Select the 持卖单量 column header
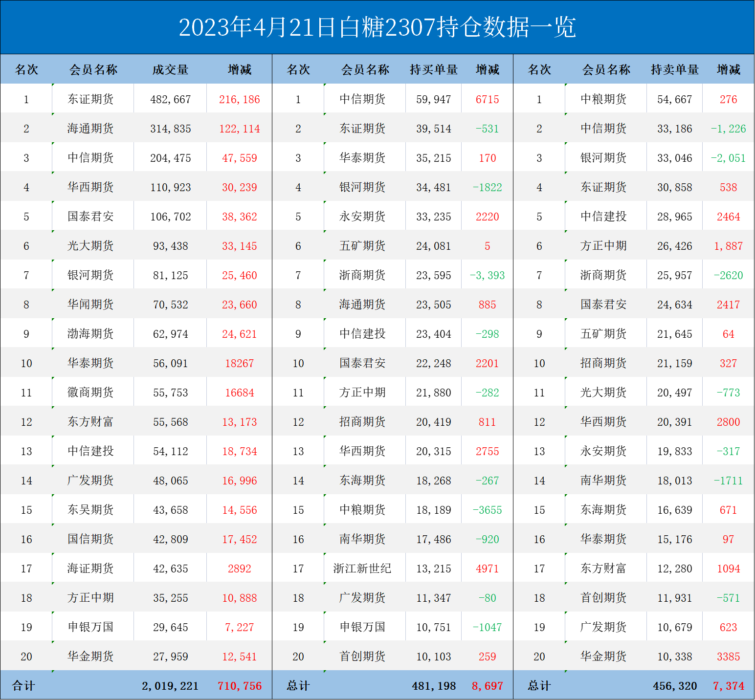 point(675,70)
